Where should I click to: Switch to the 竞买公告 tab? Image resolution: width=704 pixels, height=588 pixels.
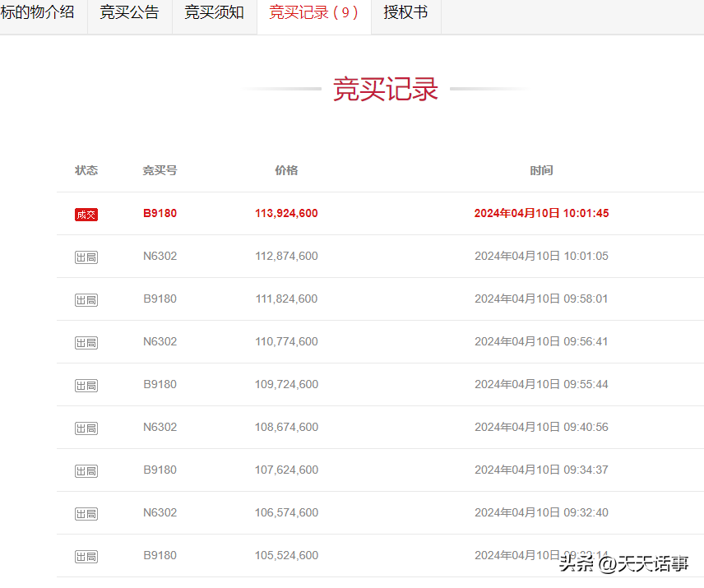point(129,13)
